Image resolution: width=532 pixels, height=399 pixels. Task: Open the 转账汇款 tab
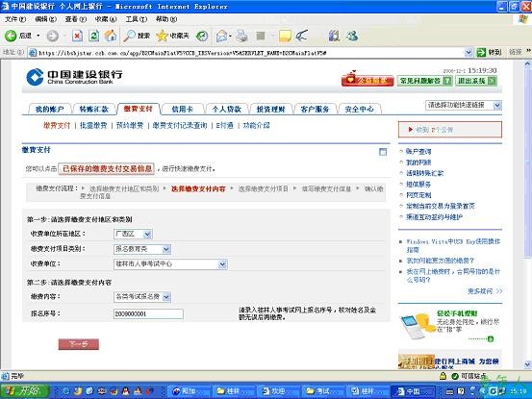(93, 110)
